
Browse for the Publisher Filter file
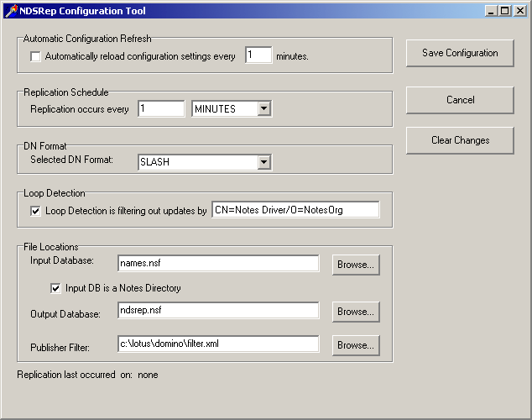(356, 345)
